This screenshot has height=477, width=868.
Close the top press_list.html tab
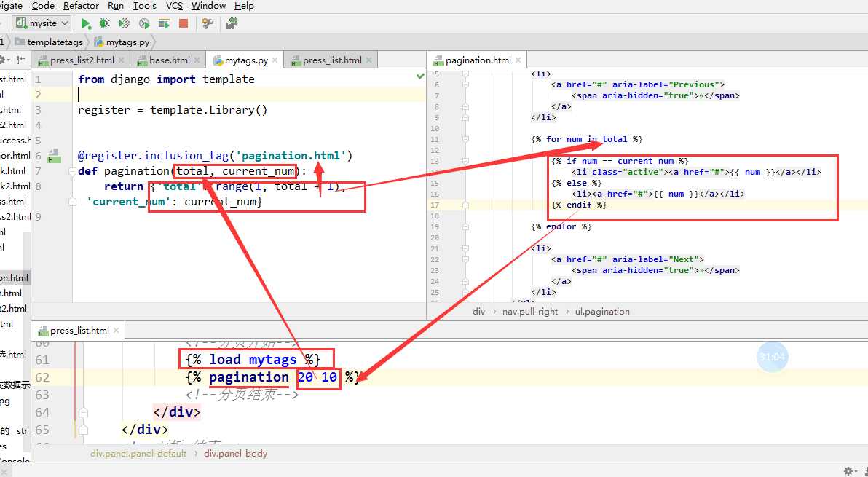369,60
